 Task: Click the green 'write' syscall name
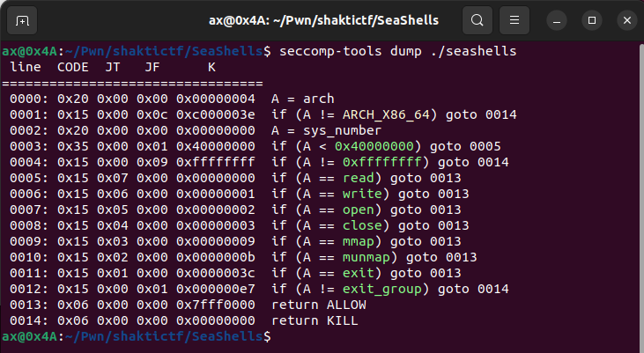click(x=359, y=193)
